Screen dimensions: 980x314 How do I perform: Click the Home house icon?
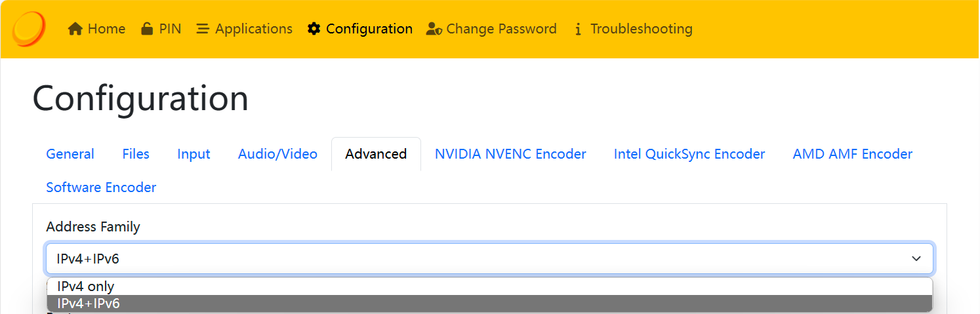click(x=75, y=29)
